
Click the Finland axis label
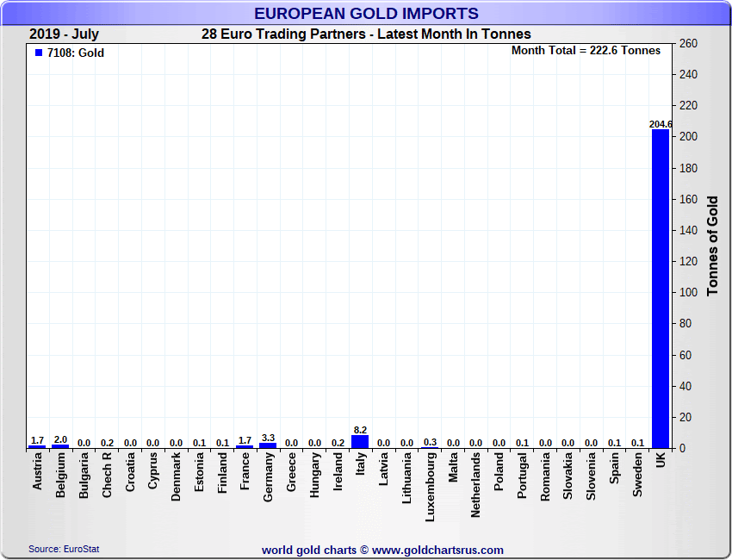(x=222, y=473)
